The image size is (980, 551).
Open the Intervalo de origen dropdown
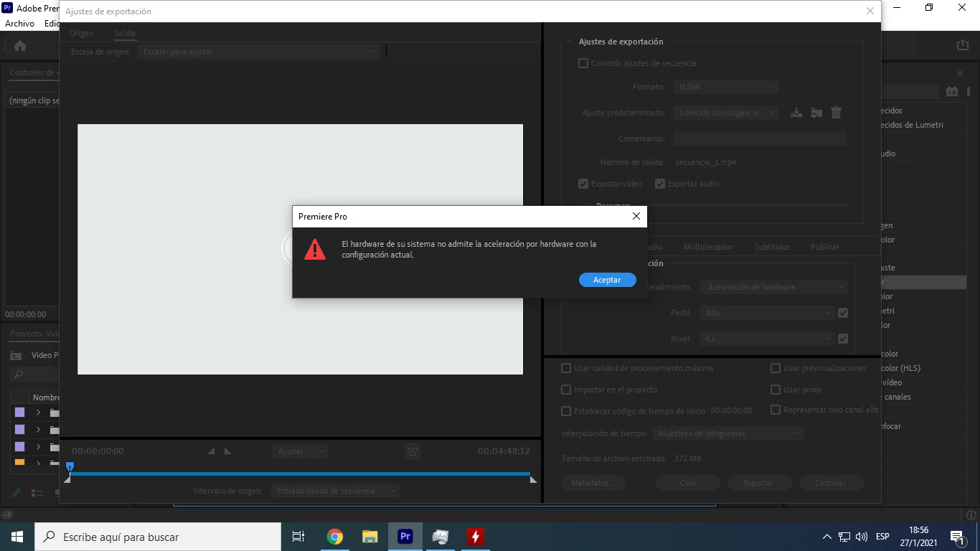[x=335, y=491]
